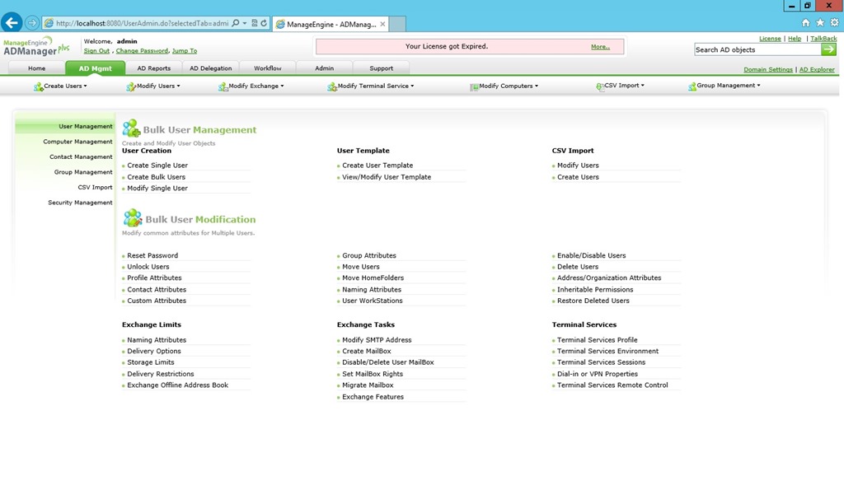Open the Domain Settings link
The width and height of the screenshot is (844, 504).
tap(768, 69)
